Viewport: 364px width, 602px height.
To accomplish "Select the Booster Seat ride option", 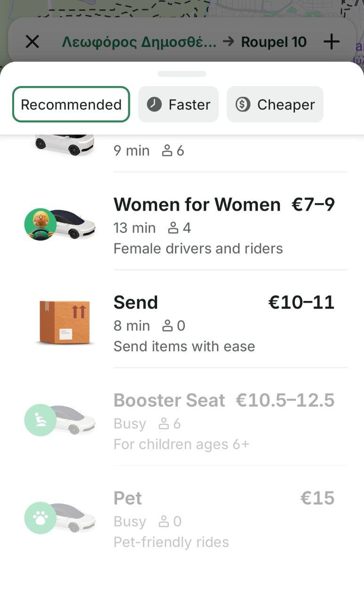I will click(169, 401).
